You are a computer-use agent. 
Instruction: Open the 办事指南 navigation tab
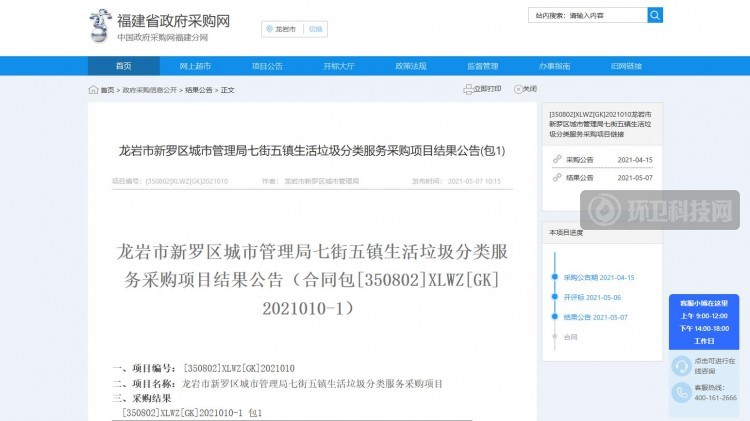click(554, 66)
